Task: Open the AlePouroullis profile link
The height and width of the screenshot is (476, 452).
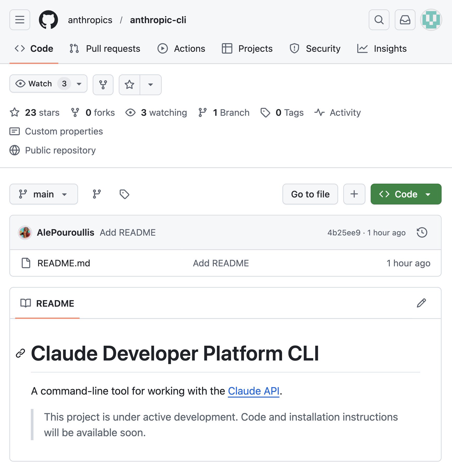Action: click(66, 233)
